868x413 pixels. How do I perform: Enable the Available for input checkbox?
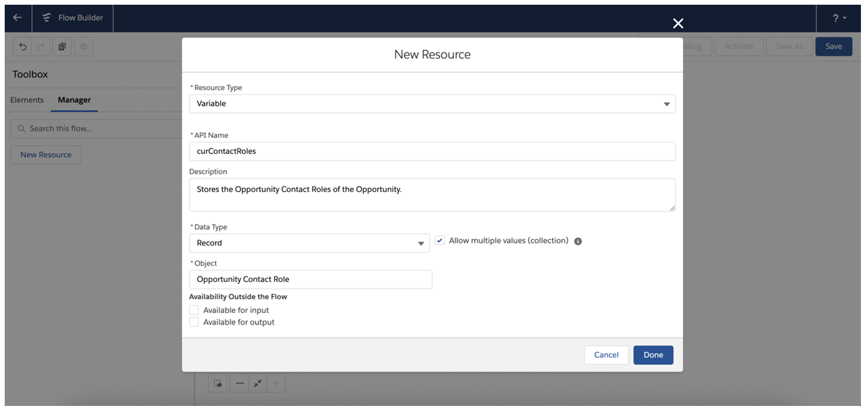[x=194, y=310]
